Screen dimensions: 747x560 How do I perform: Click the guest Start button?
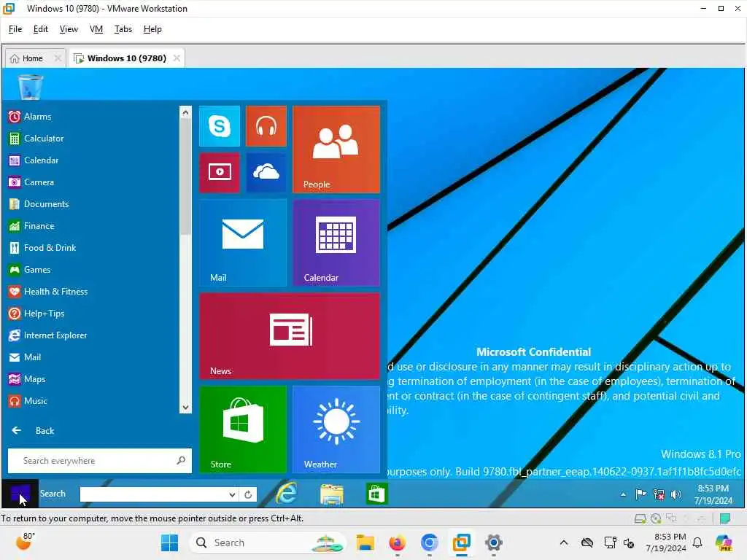point(20,494)
